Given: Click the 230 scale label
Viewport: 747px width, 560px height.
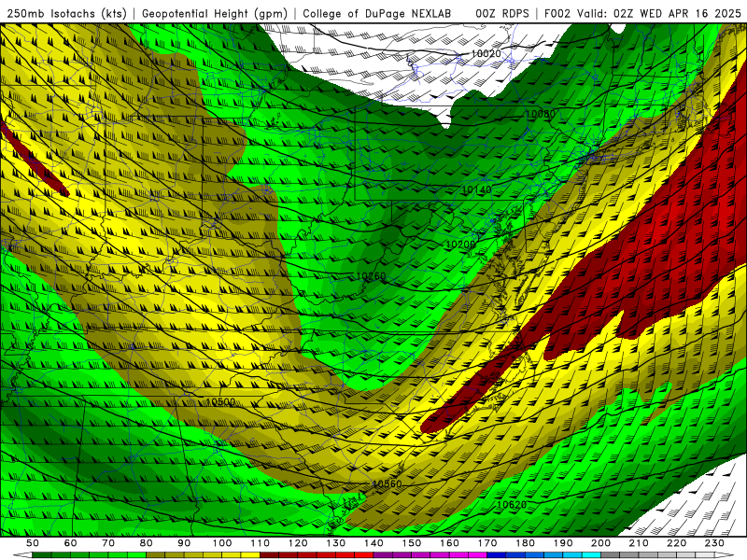Looking at the screenshot, I should click(714, 543).
